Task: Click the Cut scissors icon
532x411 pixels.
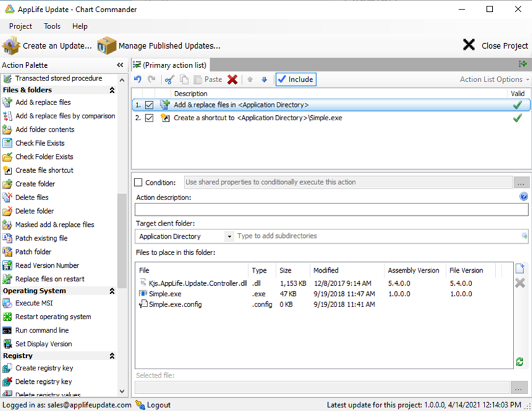Action: [x=169, y=79]
